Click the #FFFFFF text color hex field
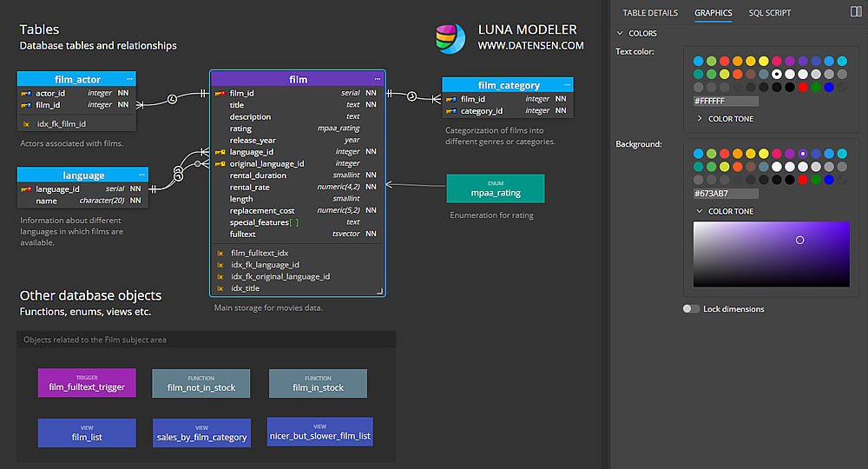Viewport: 868px width, 469px height. click(726, 101)
